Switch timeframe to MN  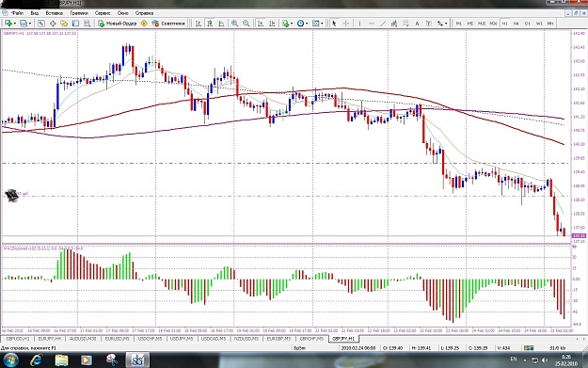(550, 24)
